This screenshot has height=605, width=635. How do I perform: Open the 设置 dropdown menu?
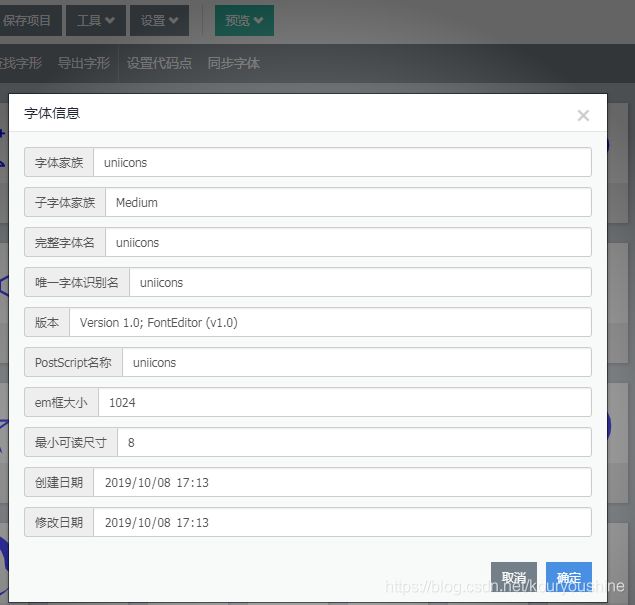[160, 20]
